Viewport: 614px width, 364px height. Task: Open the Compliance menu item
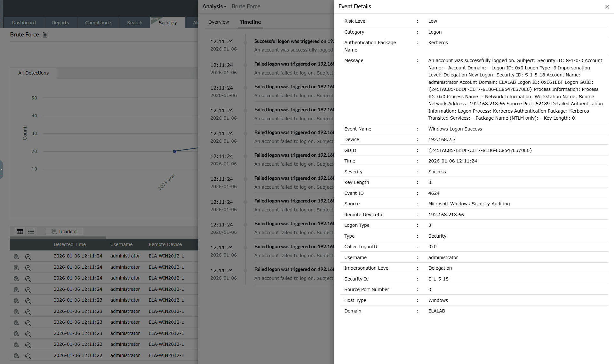(98, 22)
